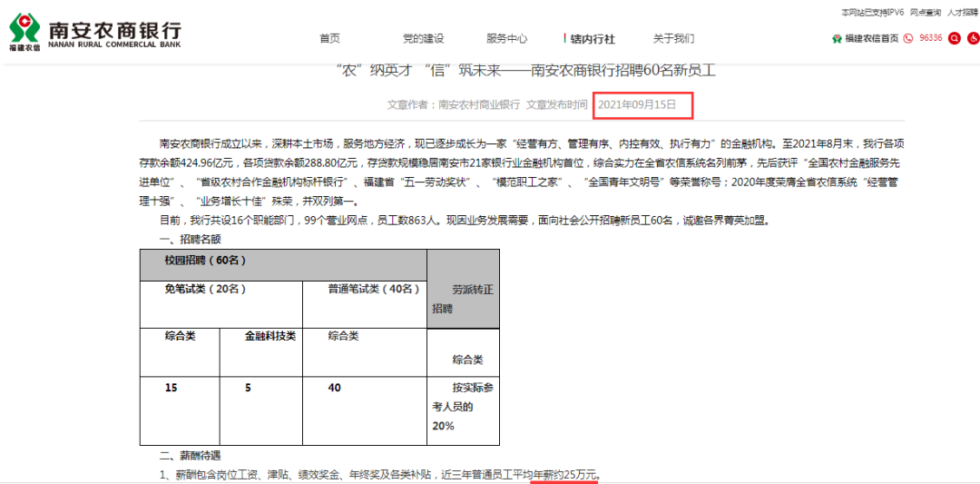980x484 pixels.
Task: Click the red search icon
Action: point(955,38)
